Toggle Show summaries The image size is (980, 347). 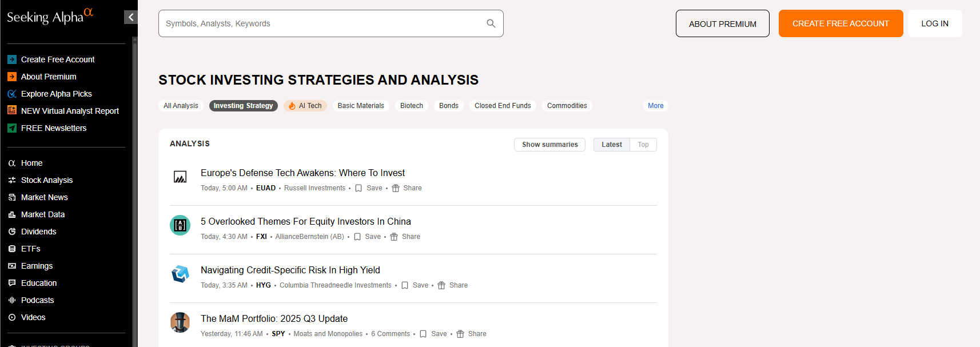[x=549, y=145]
